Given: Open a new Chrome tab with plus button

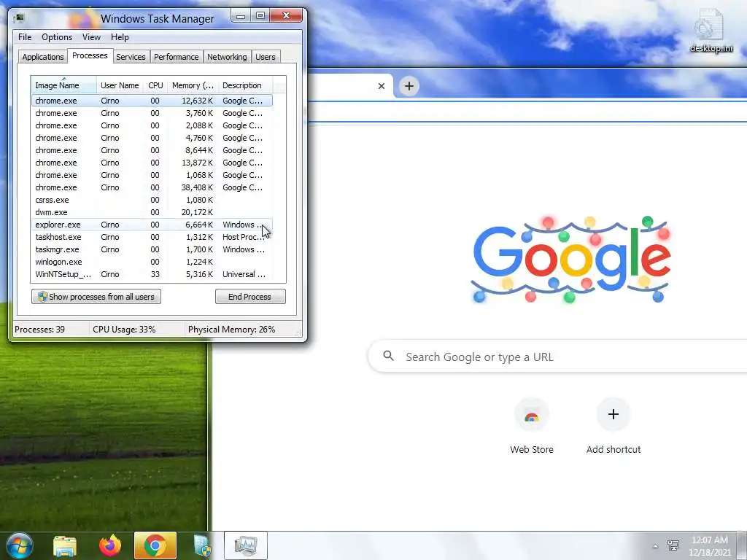Looking at the screenshot, I should (409, 86).
